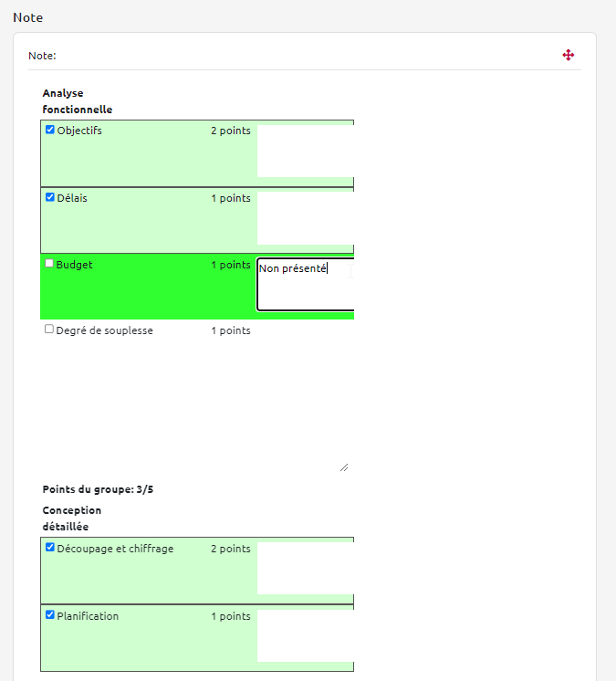Disable the Planification checkbox
Image resolution: width=616 pixels, height=681 pixels.
pyautogui.click(x=50, y=615)
